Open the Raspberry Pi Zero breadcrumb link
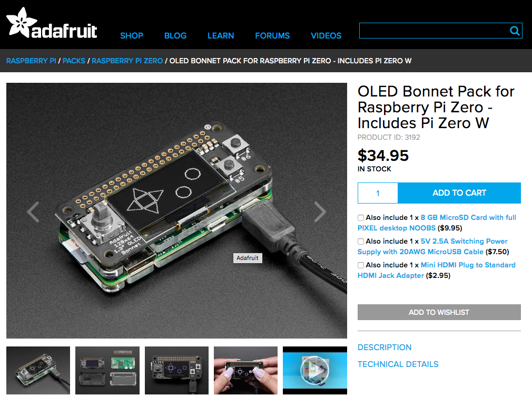 127,61
